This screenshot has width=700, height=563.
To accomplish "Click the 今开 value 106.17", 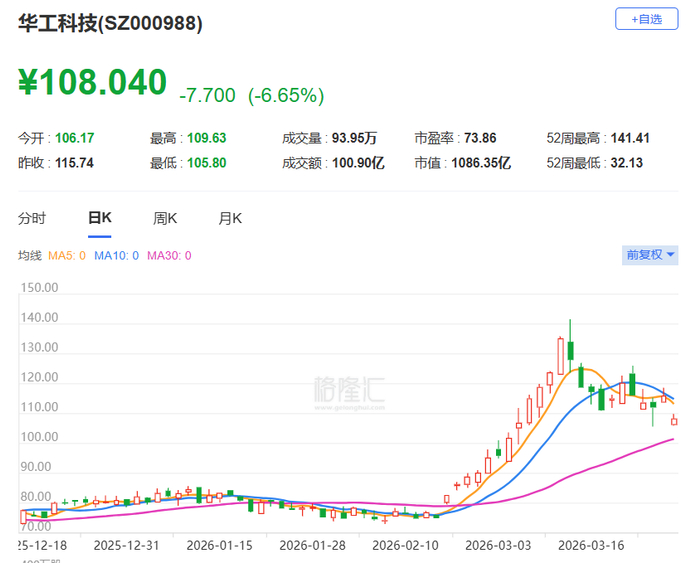I will [x=75, y=138].
